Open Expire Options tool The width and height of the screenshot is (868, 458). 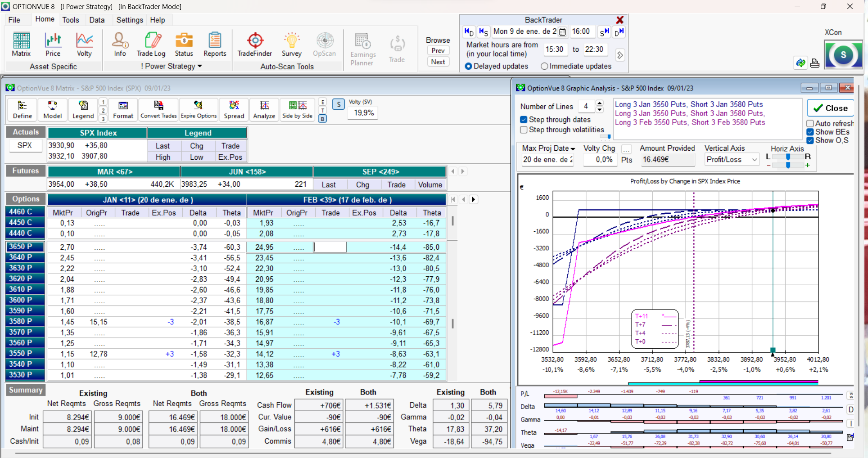coord(199,109)
